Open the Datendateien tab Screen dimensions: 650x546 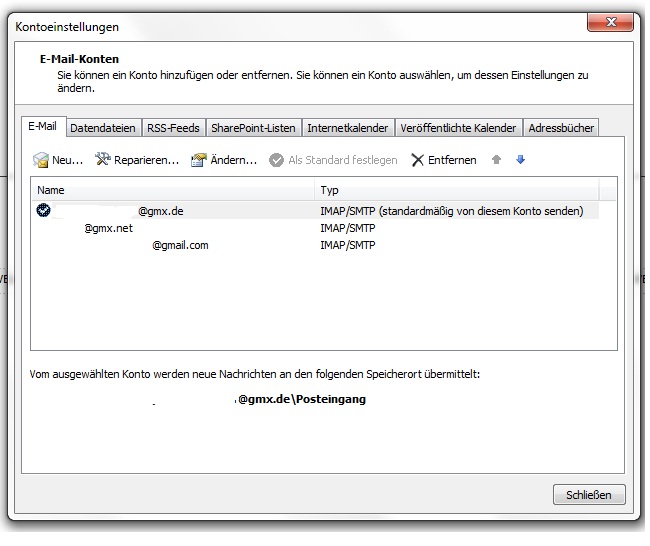[x=103, y=128]
